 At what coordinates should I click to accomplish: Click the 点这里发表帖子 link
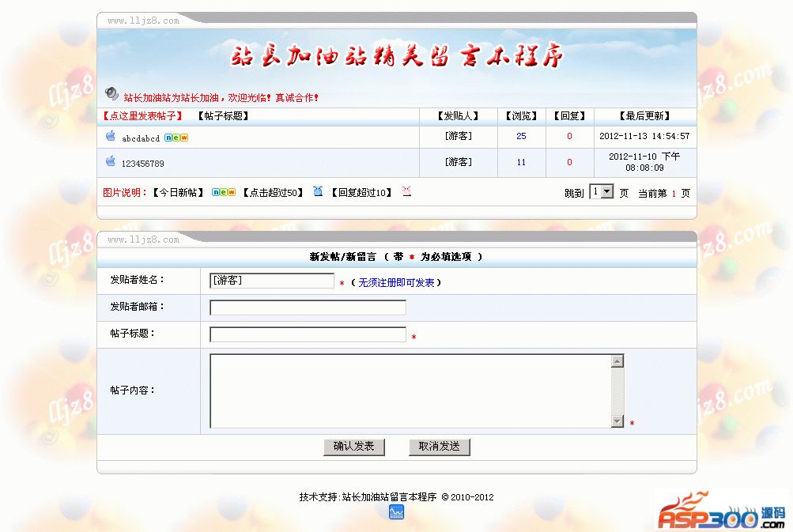click(x=142, y=115)
